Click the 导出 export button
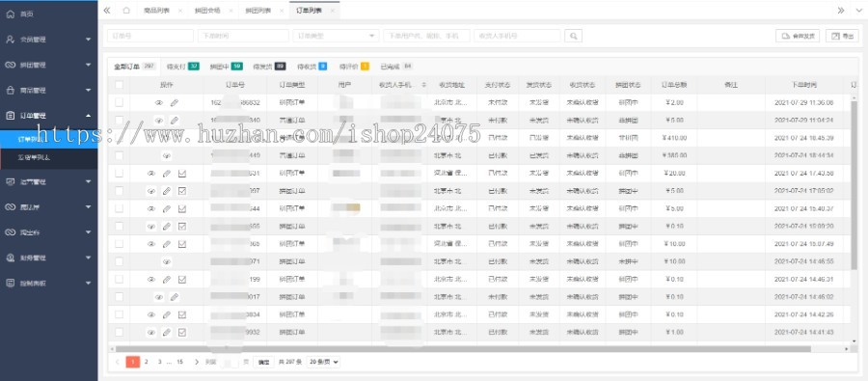 [842, 36]
